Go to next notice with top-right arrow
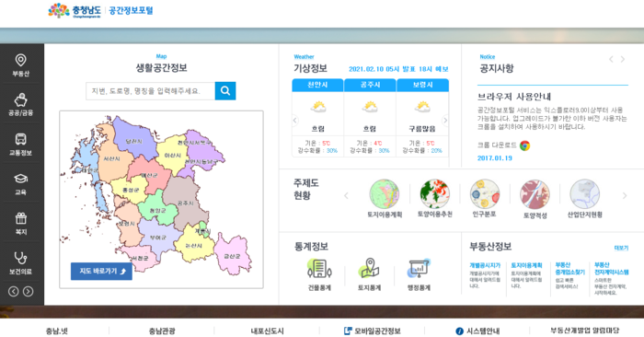Viewport: 644px width, 337px height. click(623, 59)
